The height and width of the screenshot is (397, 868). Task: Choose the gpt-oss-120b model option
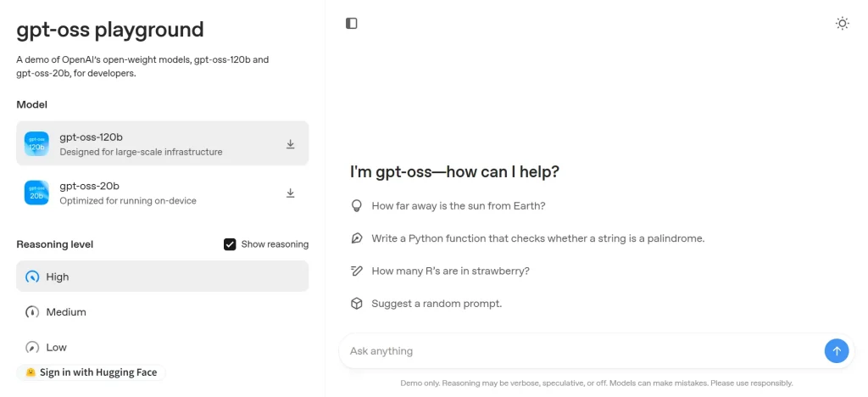pos(162,143)
